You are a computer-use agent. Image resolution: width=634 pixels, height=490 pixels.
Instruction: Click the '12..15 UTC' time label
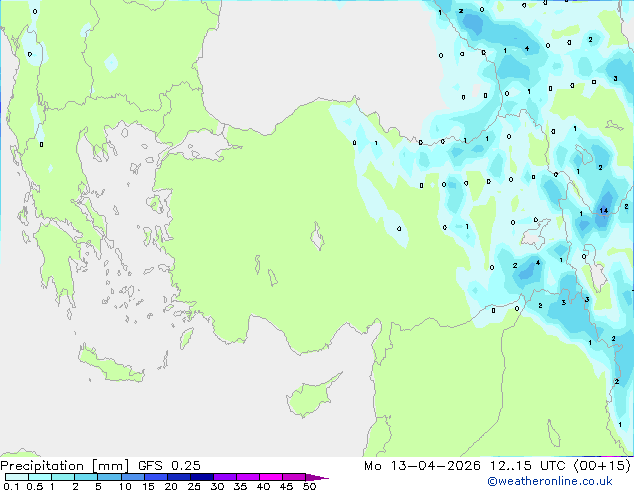(527, 465)
